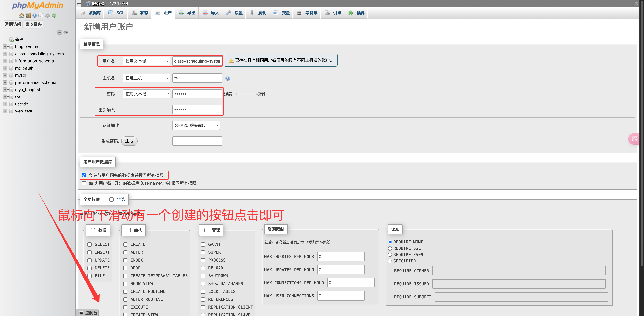Open the 主机名 任意主机 dropdown
Screen dimensions: 644x316
pyautogui.click(x=147, y=78)
